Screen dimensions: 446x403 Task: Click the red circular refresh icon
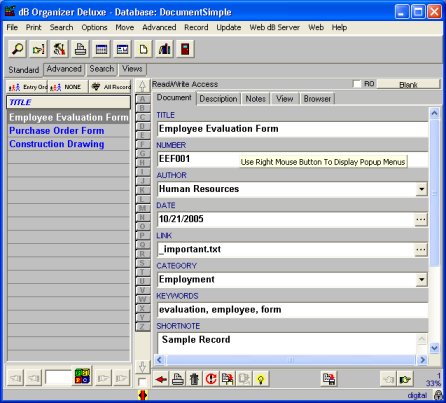[211, 379]
